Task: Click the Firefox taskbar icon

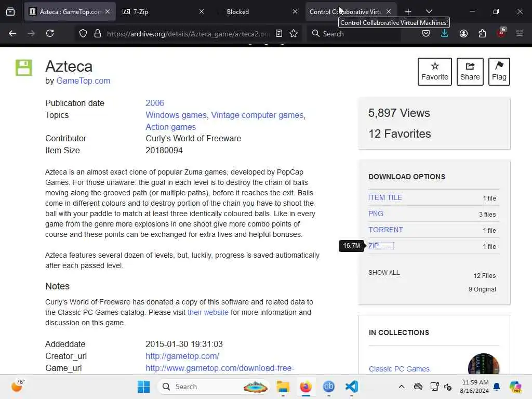Action: 305,387
